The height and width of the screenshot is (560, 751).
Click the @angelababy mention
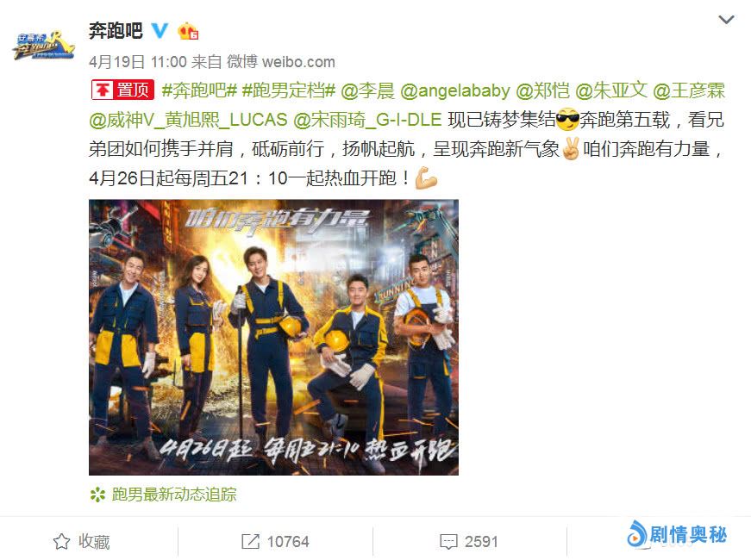(x=455, y=90)
